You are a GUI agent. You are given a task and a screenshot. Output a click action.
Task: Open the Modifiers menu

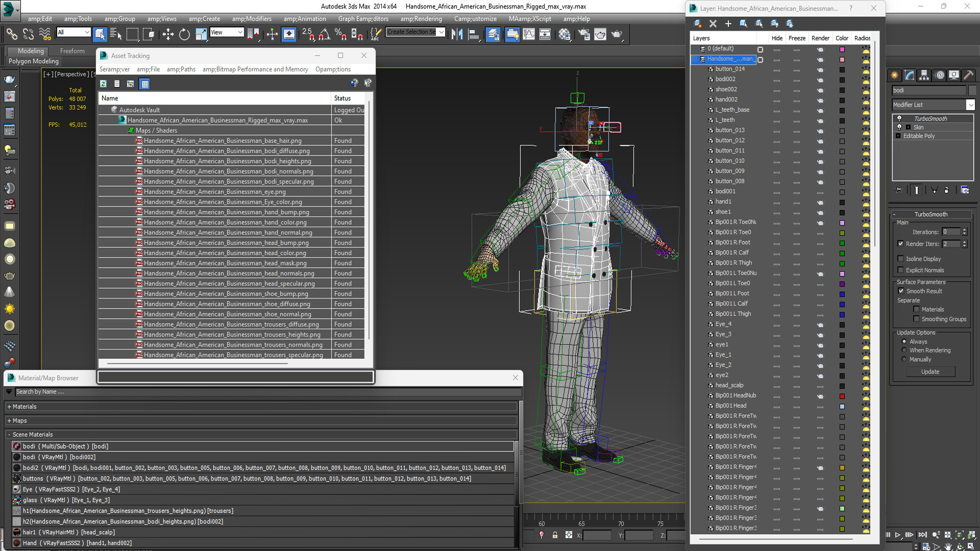pos(252,19)
